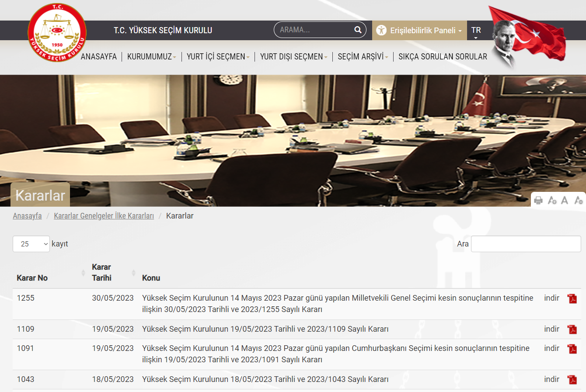This screenshot has height=392, width=586.
Task: Open the SEÇİM ARŞİVİ menu
Action: point(363,57)
